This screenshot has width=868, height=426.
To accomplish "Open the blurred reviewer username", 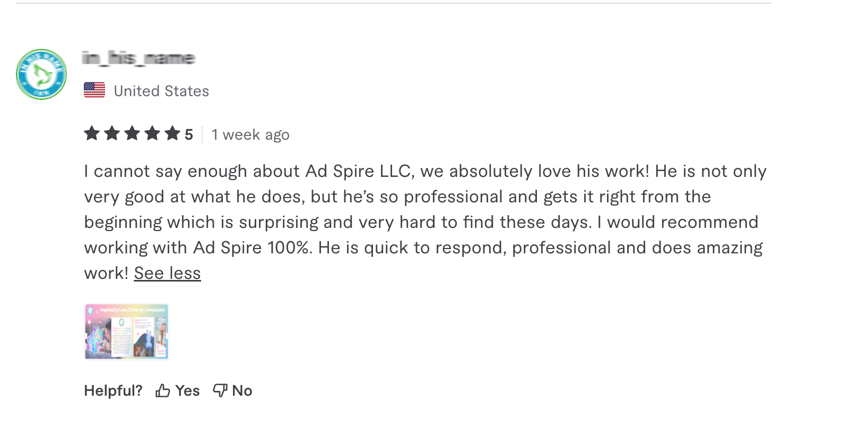I will coord(139,57).
